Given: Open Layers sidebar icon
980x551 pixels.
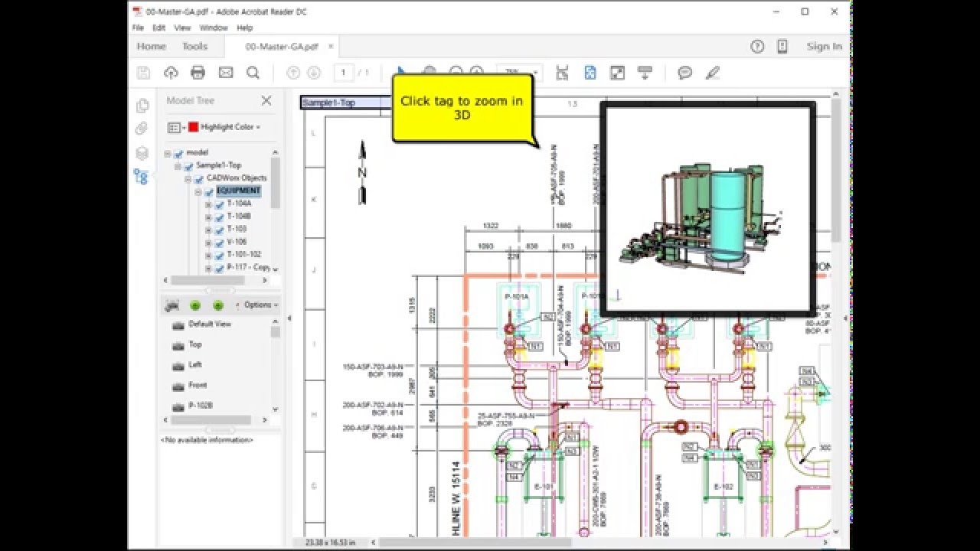Looking at the screenshot, I should pos(142,153).
